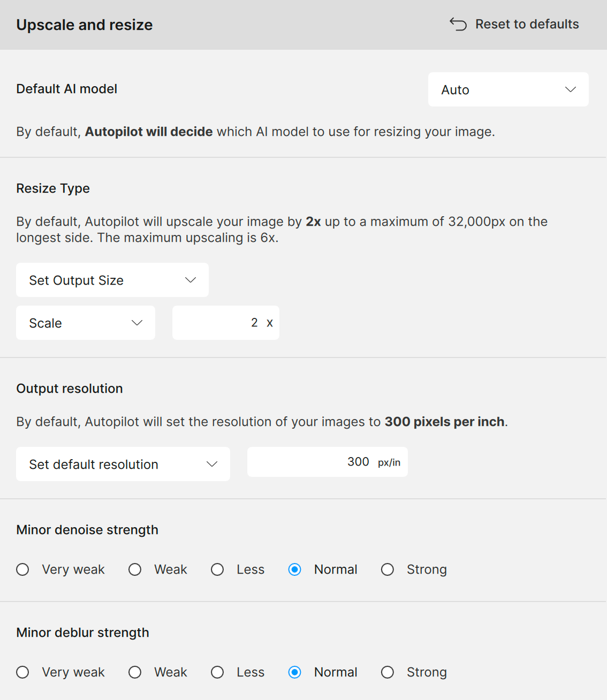Click the chevron on Set Output Size
Viewport: 607px width, 700px height.
[x=191, y=280]
